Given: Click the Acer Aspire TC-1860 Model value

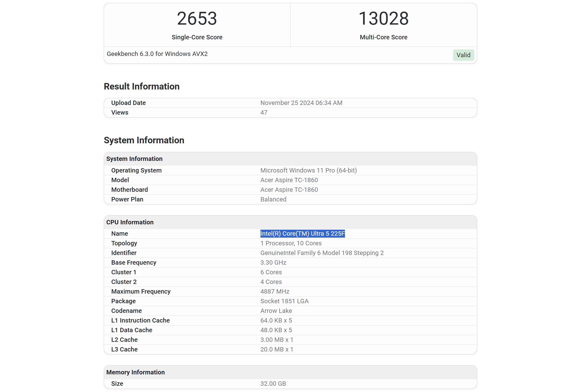Looking at the screenshot, I should 289,180.
